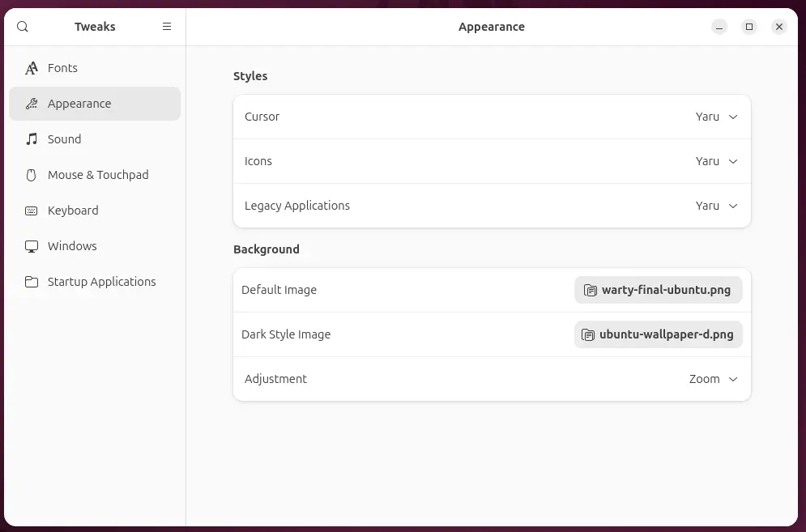
Task: Open the hamburger menu
Action: [167, 26]
